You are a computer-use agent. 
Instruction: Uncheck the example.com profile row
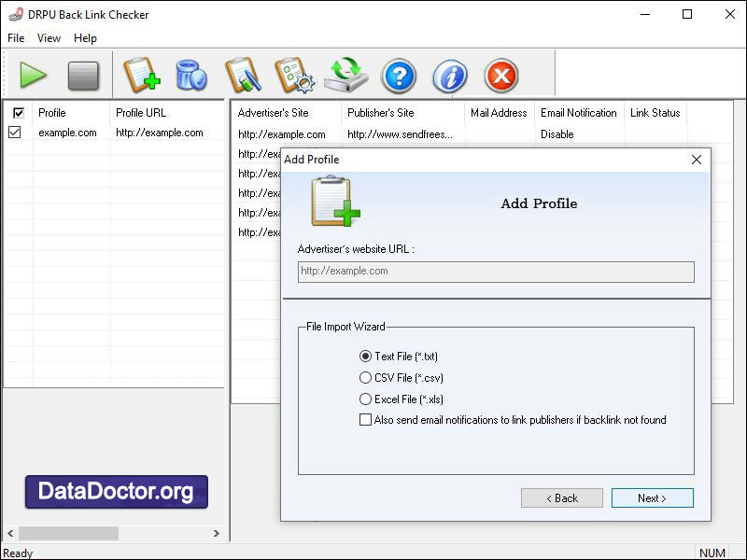click(17, 132)
